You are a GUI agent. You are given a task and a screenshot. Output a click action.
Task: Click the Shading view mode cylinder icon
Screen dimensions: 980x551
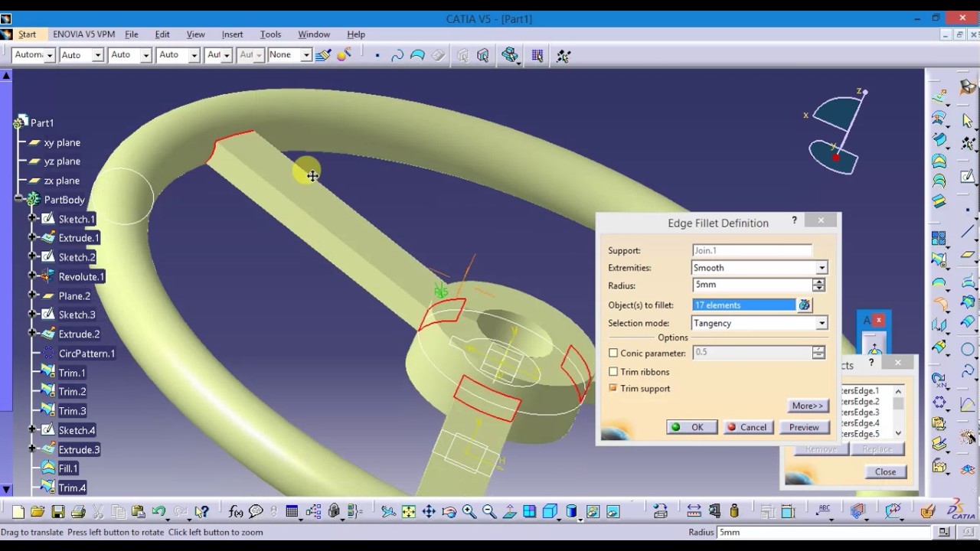tap(571, 512)
